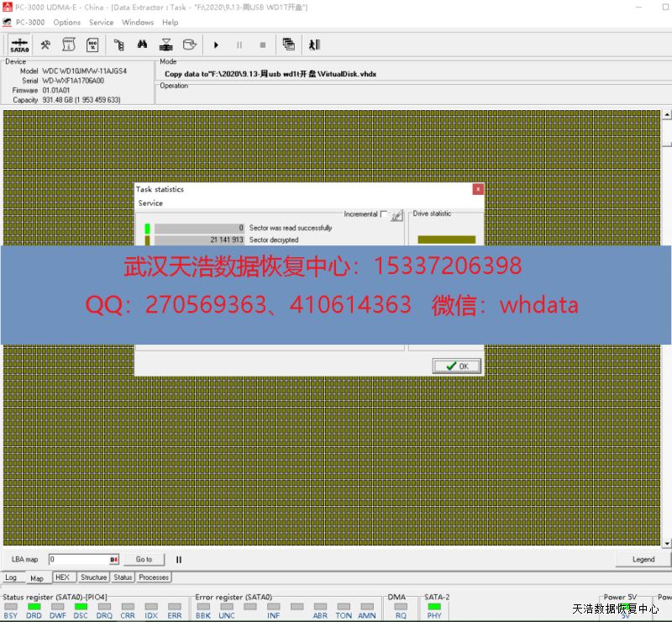Enable the Incremental checkbox

tap(384, 214)
